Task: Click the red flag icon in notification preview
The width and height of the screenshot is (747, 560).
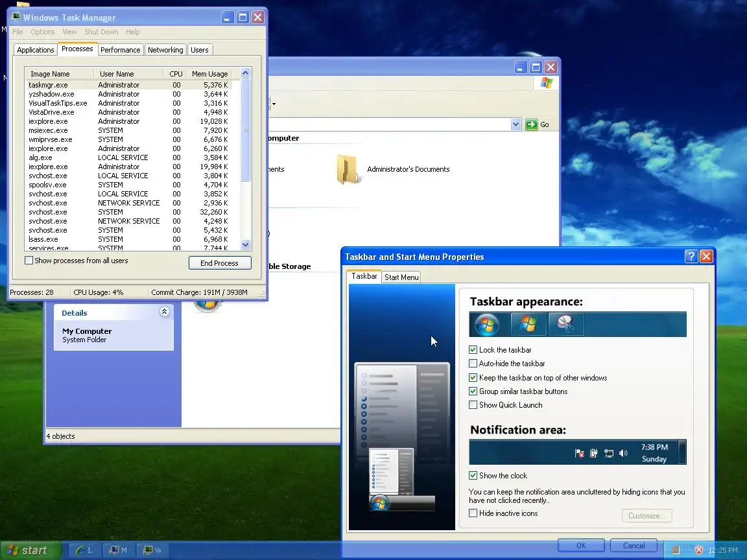Action: (x=579, y=453)
